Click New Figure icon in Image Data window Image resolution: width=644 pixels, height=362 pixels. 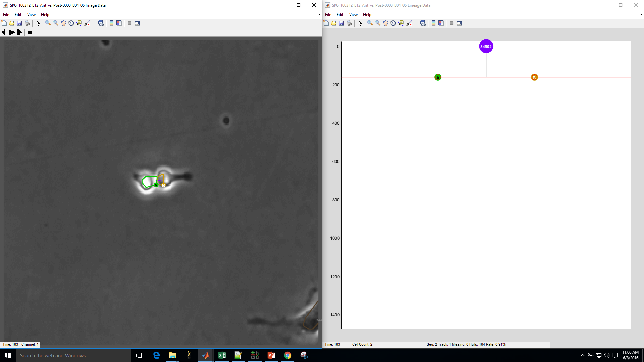[x=4, y=23]
